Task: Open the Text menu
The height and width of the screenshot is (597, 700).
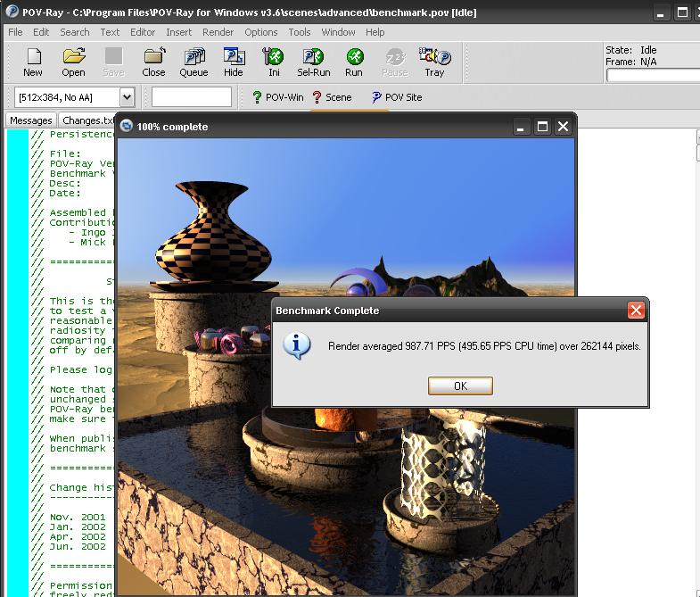Action: point(110,32)
